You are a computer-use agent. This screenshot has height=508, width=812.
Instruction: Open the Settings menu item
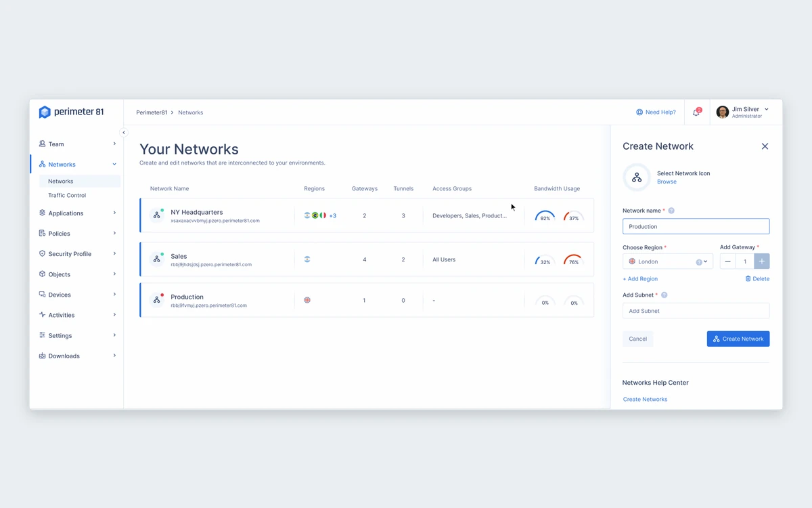[77, 335]
